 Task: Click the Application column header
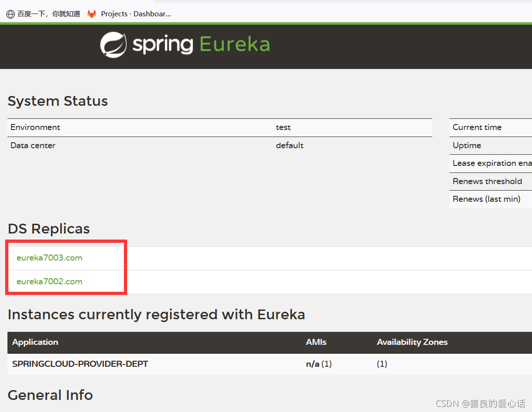pyautogui.click(x=35, y=342)
